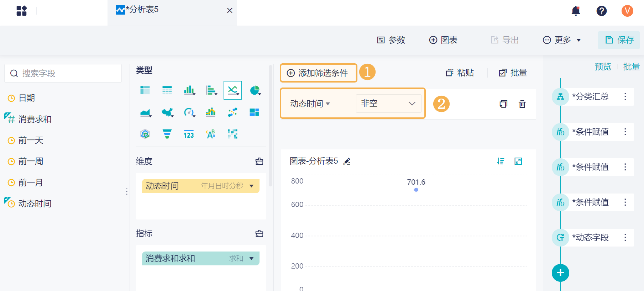Edit the 图表-分析表5 chart title
This screenshot has width=644, height=291.
click(347, 161)
